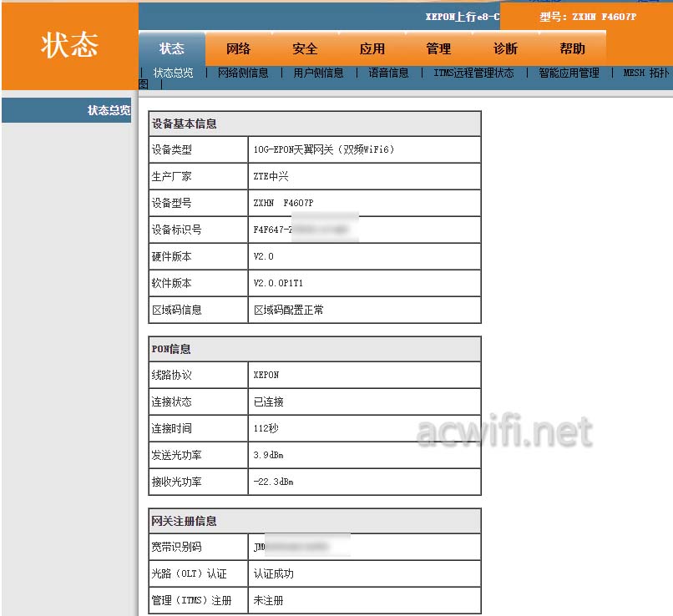Click the 光路（OLT）认证 label
Viewport: 673px width, 616px height.
(x=189, y=573)
